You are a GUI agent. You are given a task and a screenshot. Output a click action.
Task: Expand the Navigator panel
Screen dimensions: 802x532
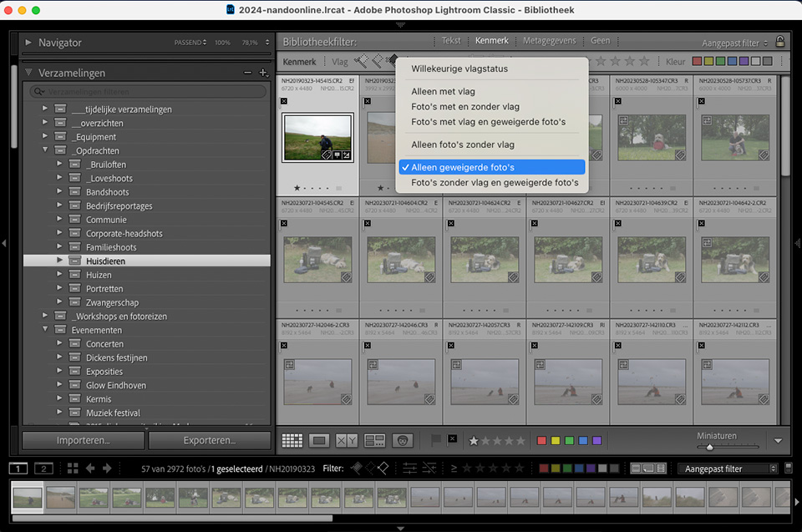pyautogui.click(x=28, y=43)
